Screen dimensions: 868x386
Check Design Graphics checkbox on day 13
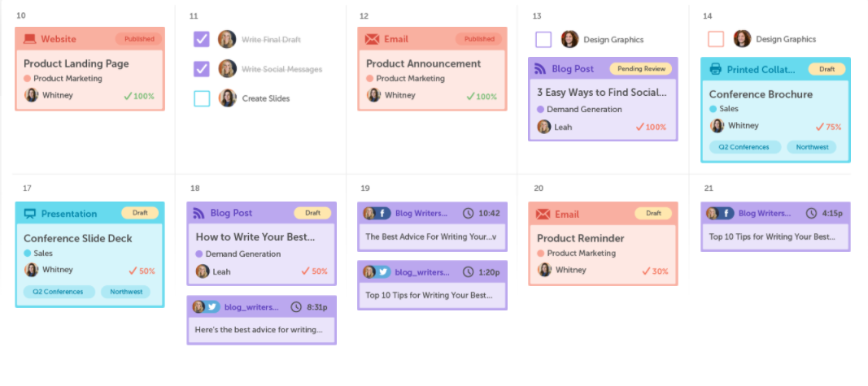click(543, 39)
